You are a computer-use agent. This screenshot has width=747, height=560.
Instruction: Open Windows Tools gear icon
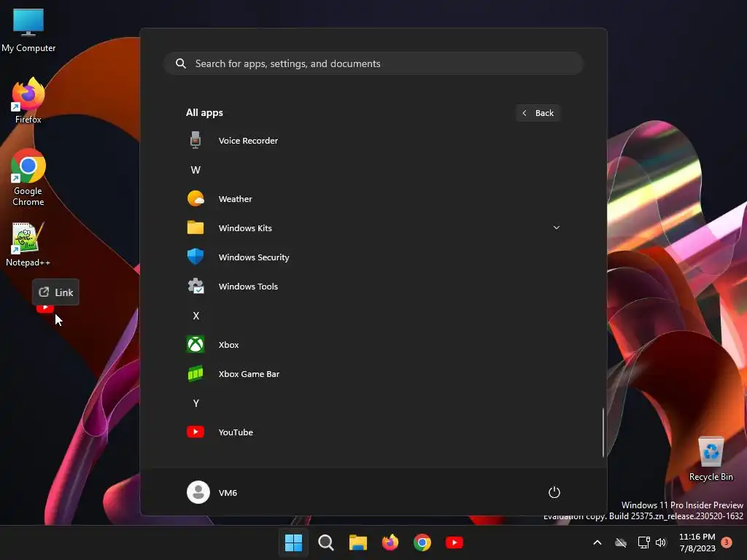pyautogui.click(x=196, y=286)
